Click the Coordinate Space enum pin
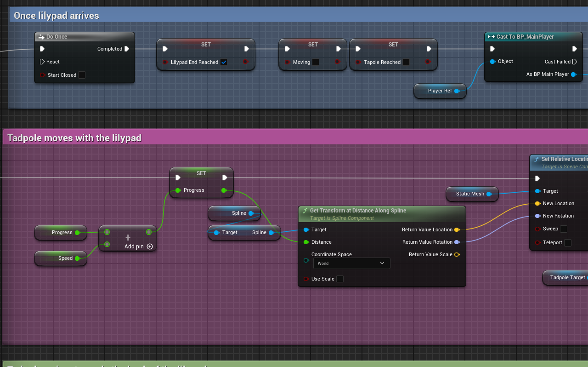This screenshot has width=588, height=367. coord(306,260)
